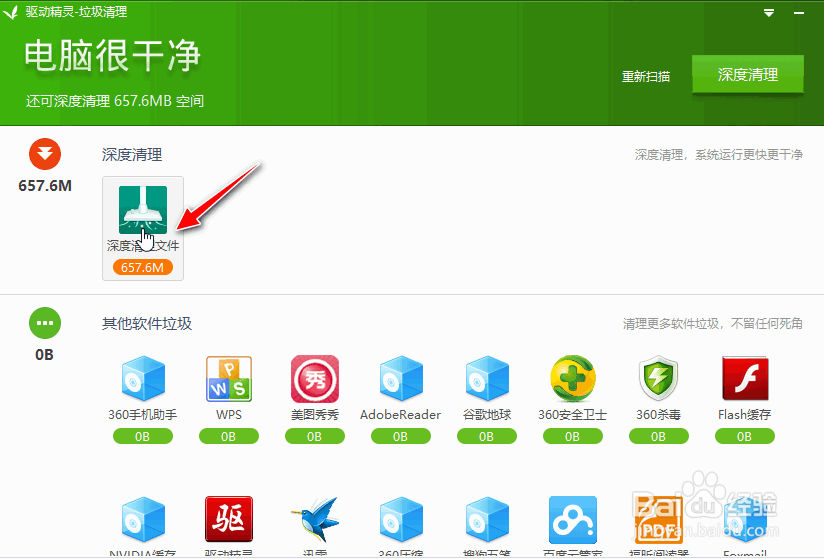Image resolution: width=824 pixels, height=559 pixels.
Task: Open the title bar dropdown menu arrow
Action: (769, 13)
